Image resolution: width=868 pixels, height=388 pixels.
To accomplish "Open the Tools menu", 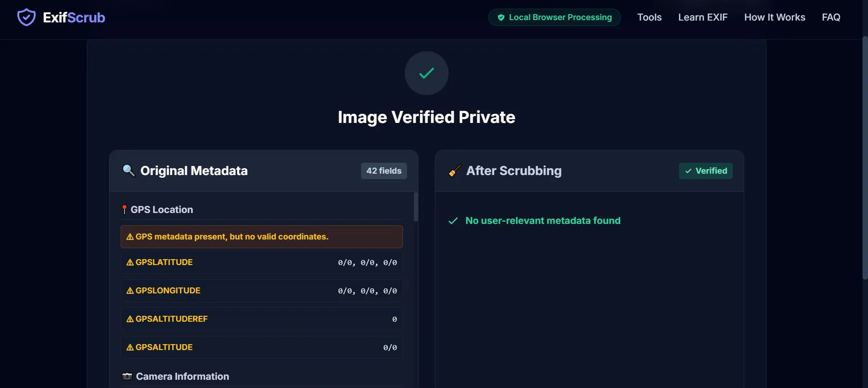I will 649,17.
